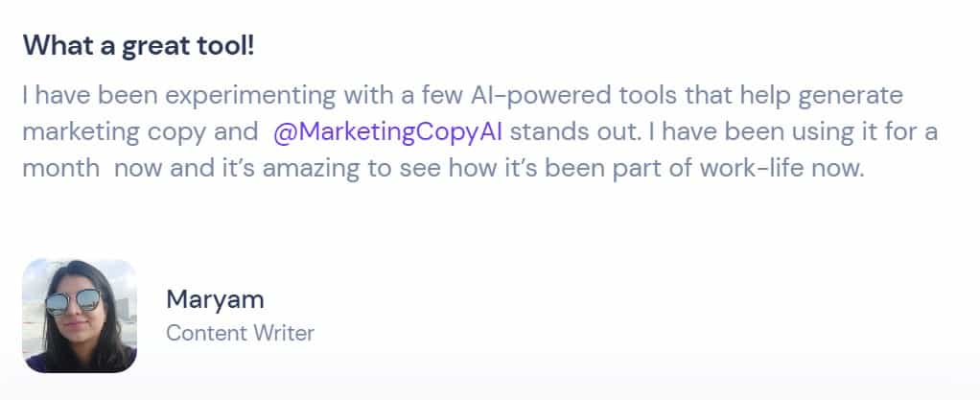Image resolution: width=980 pixels, height=400 pixels.
Task: Click the "Content Writer" job title
Action: 240,334
